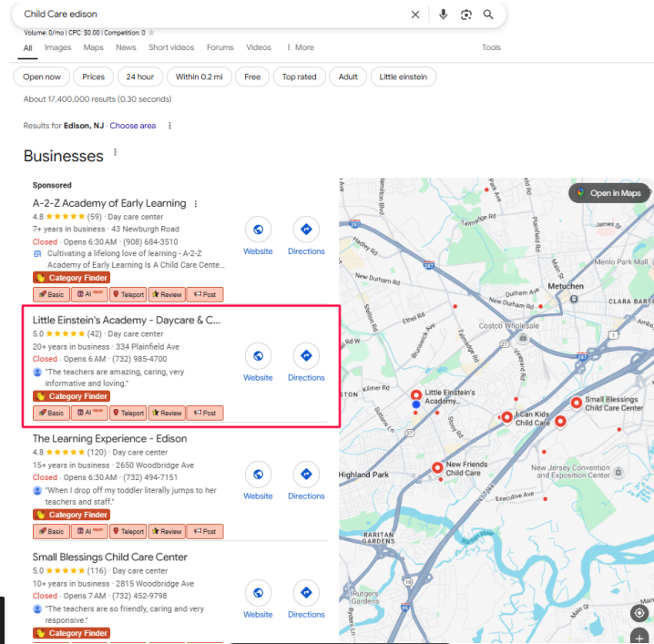This screenshot has width=654, height=644.
Task: Click New Friends Child Care map pin
Action: pos(437,467)
